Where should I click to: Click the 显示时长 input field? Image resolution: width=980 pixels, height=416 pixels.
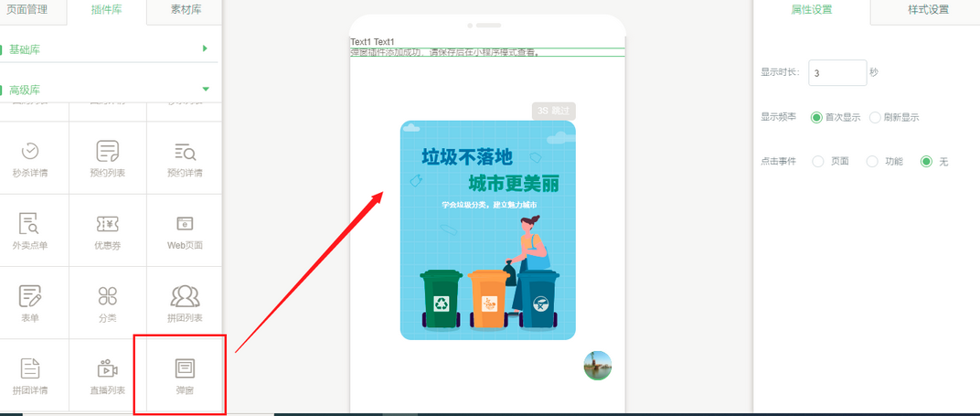click(x=837, y=73)
